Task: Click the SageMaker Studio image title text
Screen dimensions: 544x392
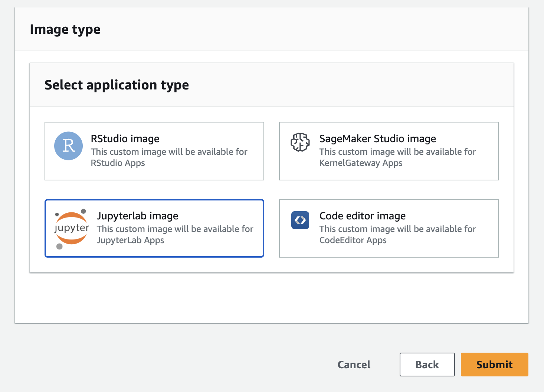Action: click(x=377, y=138)
